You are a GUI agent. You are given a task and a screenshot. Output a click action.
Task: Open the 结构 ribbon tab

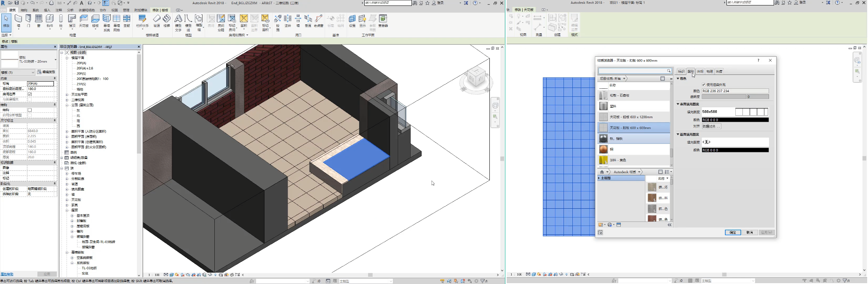24,10
